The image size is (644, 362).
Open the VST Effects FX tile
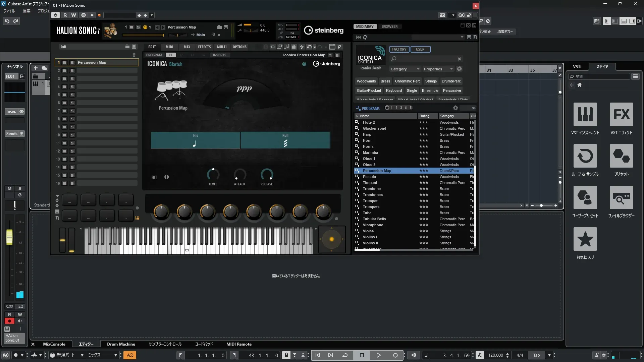(621, 114)
